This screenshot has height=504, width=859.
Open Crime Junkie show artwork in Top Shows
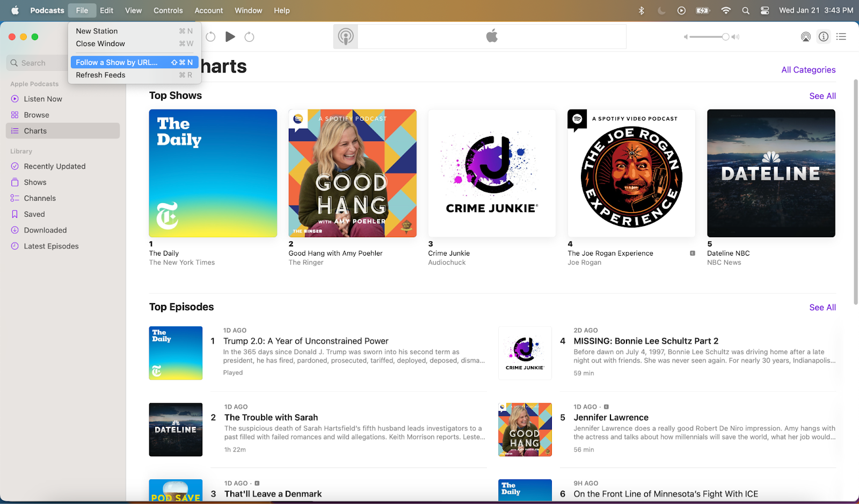tap(492, 173)
